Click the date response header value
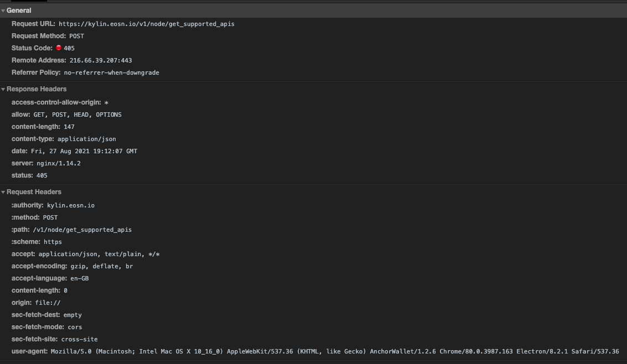 [84, 151]
